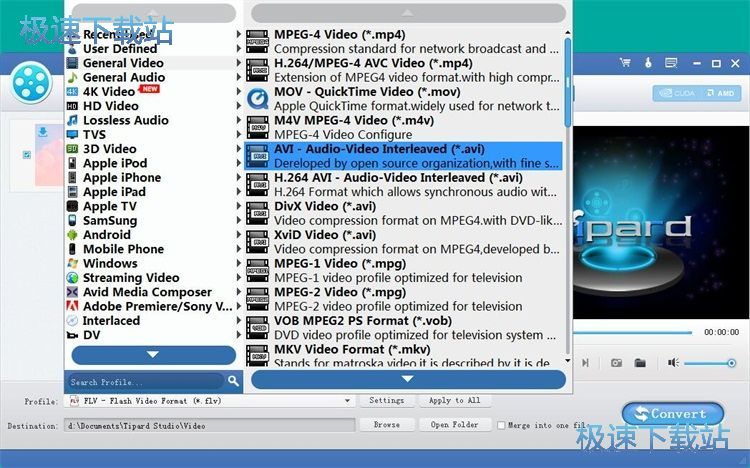Click the loaded video thumbnail in file list
The image size is (750, 468).
[x=49, y=155]
